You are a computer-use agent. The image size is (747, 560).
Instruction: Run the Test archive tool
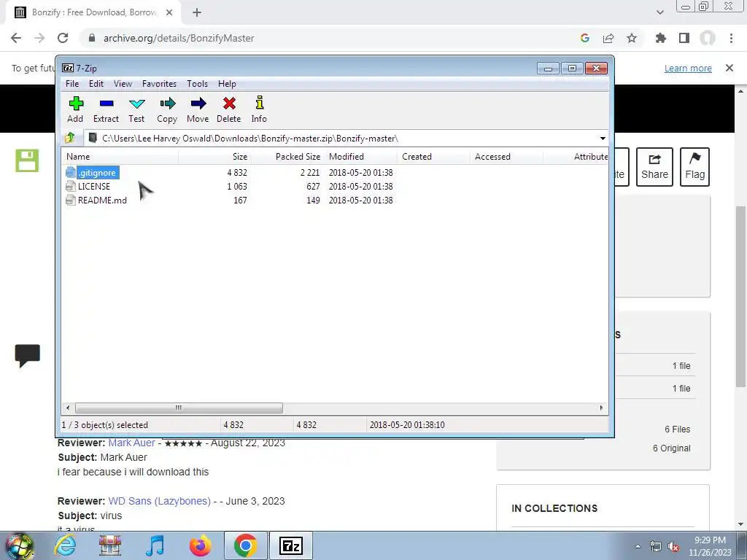click(x=136, y=109)
